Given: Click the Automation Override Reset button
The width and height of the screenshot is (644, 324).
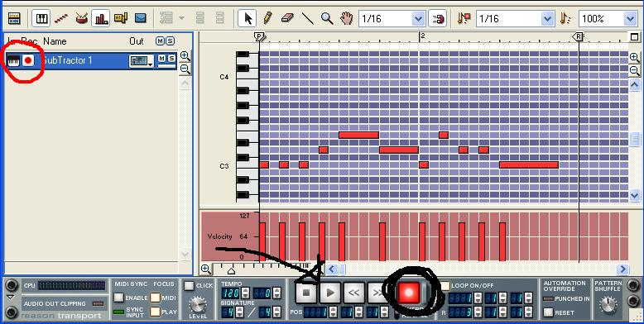Looking at the screenshot, I should 548,312.
